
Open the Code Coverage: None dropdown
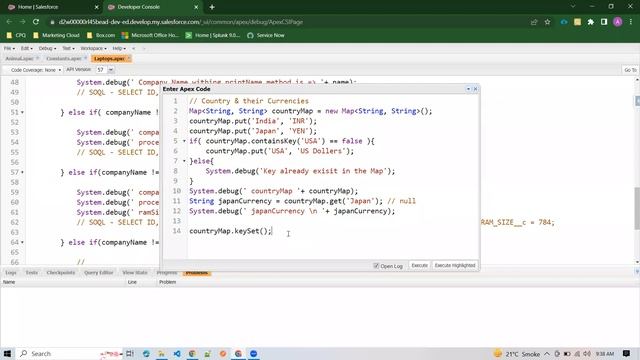pyautogui.click(x=35, y=70)
